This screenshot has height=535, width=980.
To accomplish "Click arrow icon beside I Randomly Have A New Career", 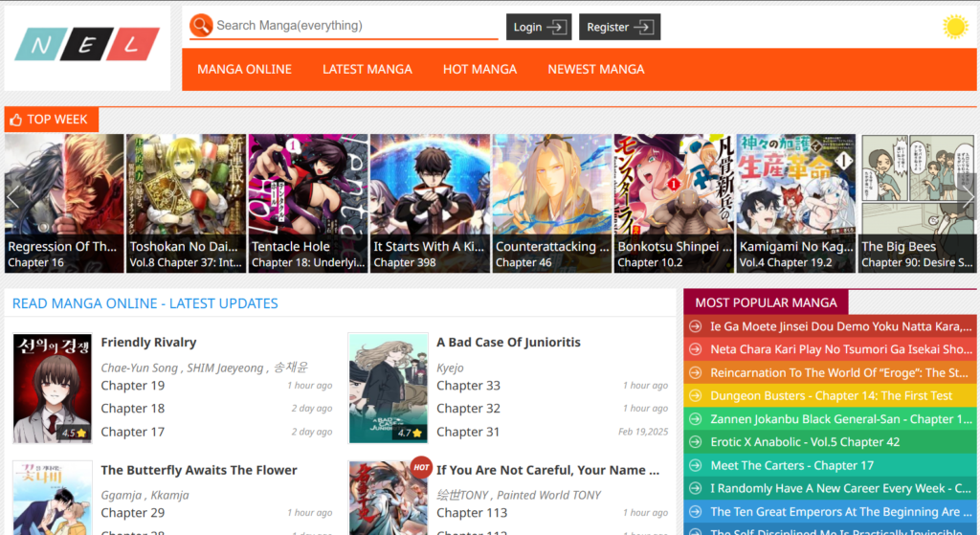I will click(x=695, y=488).
